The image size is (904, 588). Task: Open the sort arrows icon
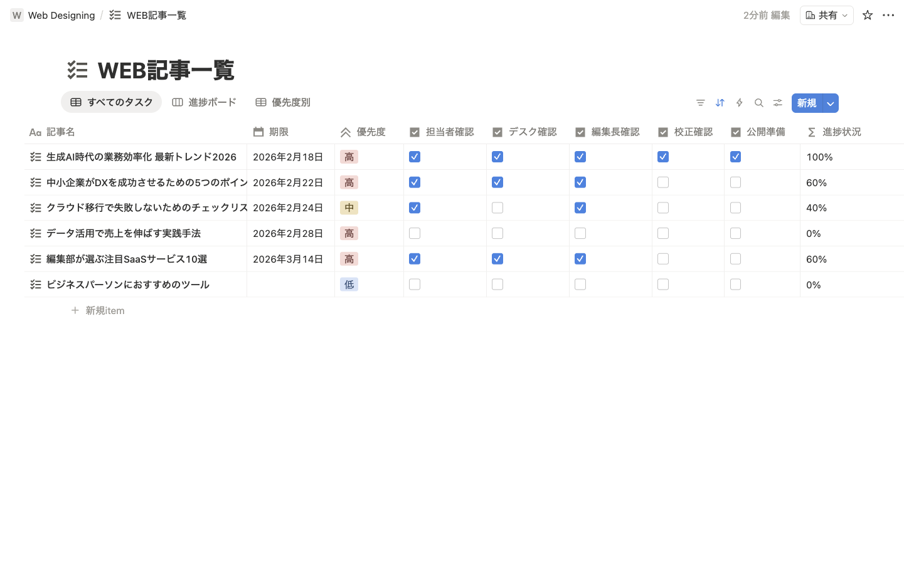point(720,103)
